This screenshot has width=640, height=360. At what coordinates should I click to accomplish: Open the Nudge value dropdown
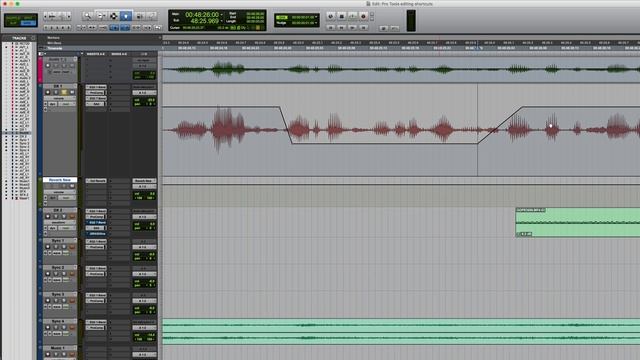pos(316,23)
